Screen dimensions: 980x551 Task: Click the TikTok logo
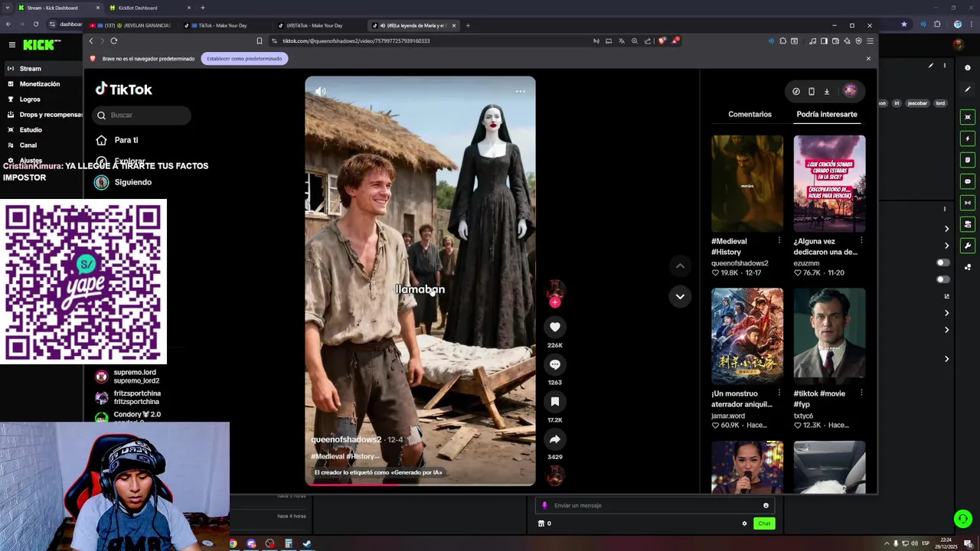click(124, 89)
